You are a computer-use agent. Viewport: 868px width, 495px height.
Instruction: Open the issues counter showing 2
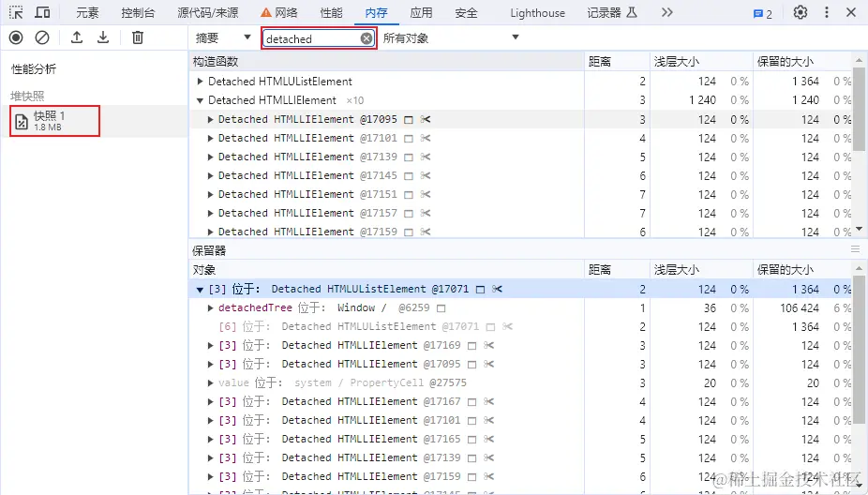[763, 14]
